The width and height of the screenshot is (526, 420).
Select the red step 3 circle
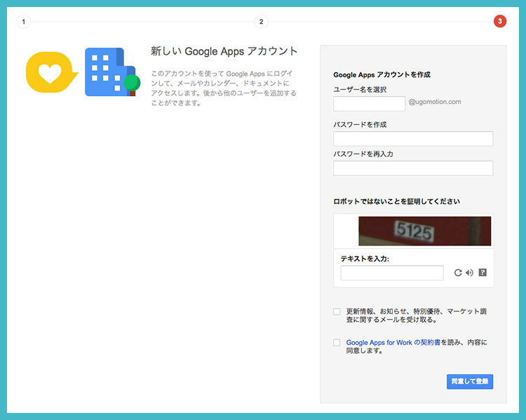click(500, 22)
